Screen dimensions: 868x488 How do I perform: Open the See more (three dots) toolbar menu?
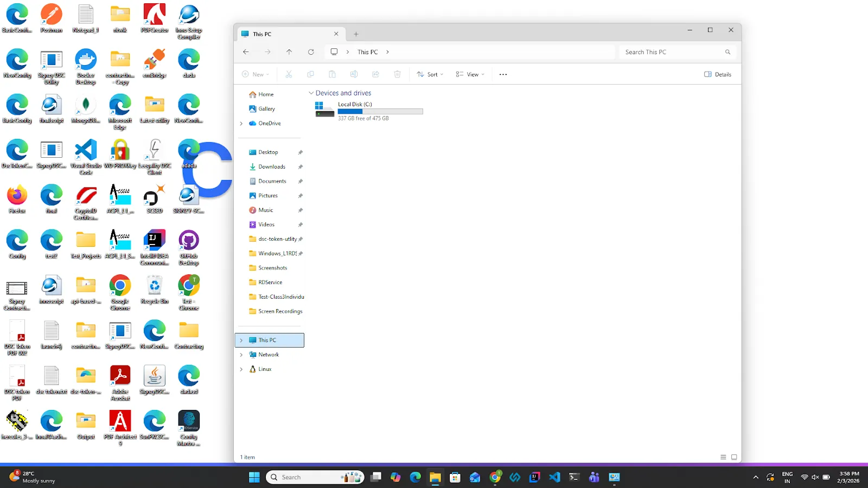coord(503,74)
